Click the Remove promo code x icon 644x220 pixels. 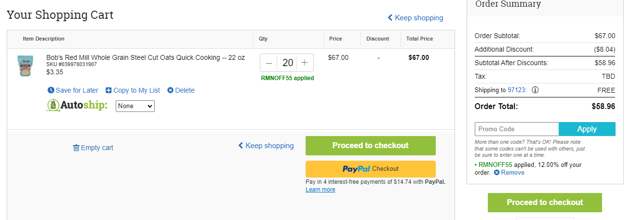point(497,172)
